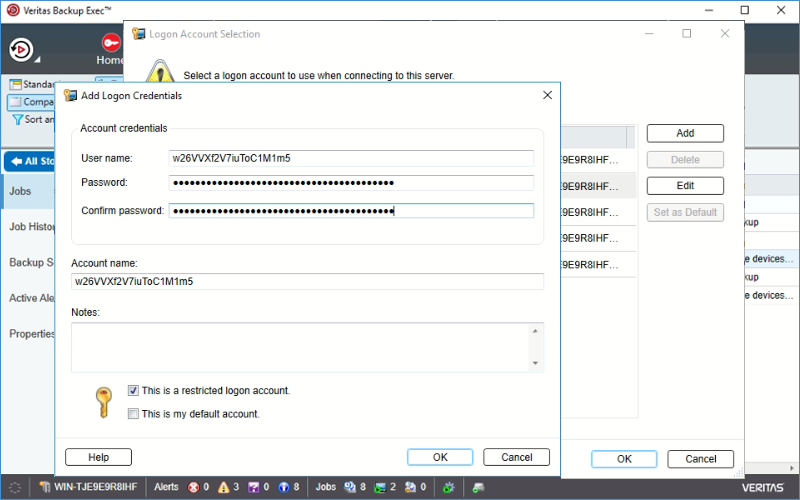Click the informational alerts blue icon

click(x=284, y=487)
